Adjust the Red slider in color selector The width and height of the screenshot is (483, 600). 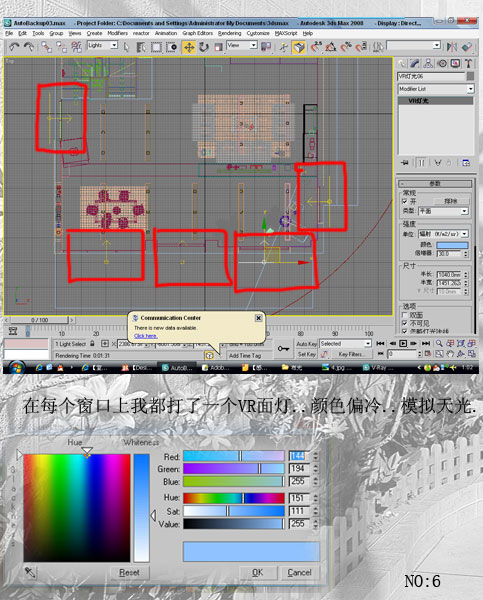click(233, 456)
